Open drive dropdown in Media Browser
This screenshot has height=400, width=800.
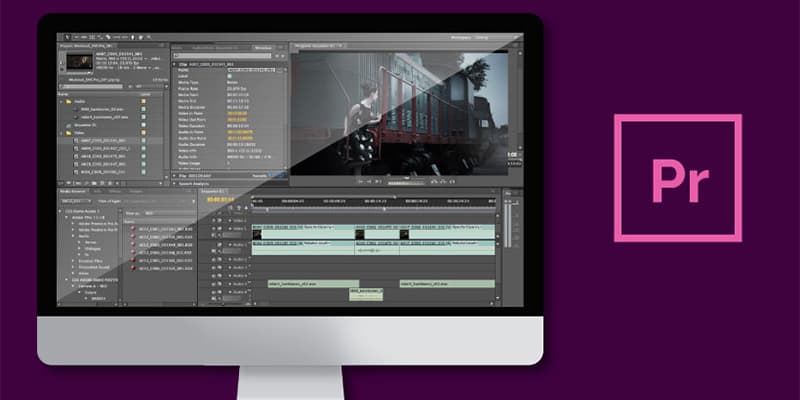click(x=76, y=201)
